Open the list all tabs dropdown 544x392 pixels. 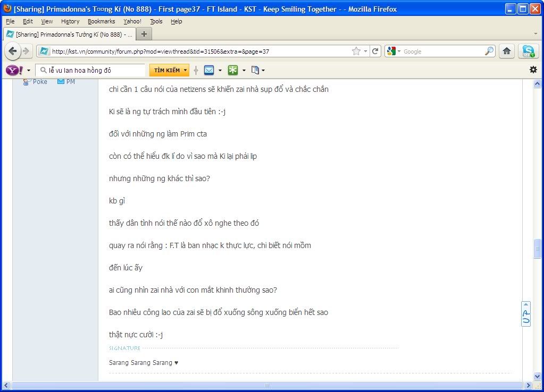coord(535,34)
